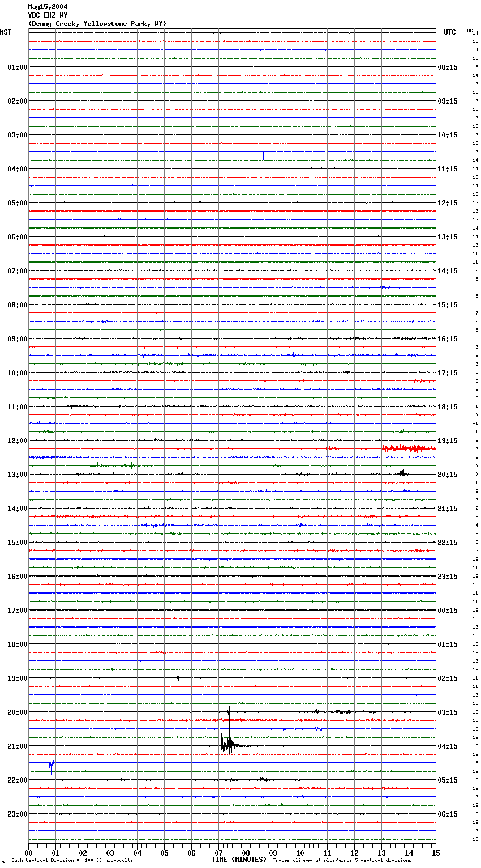Click the 22:15 UTC time label
The image size is (481, 868).
point(448,543)
